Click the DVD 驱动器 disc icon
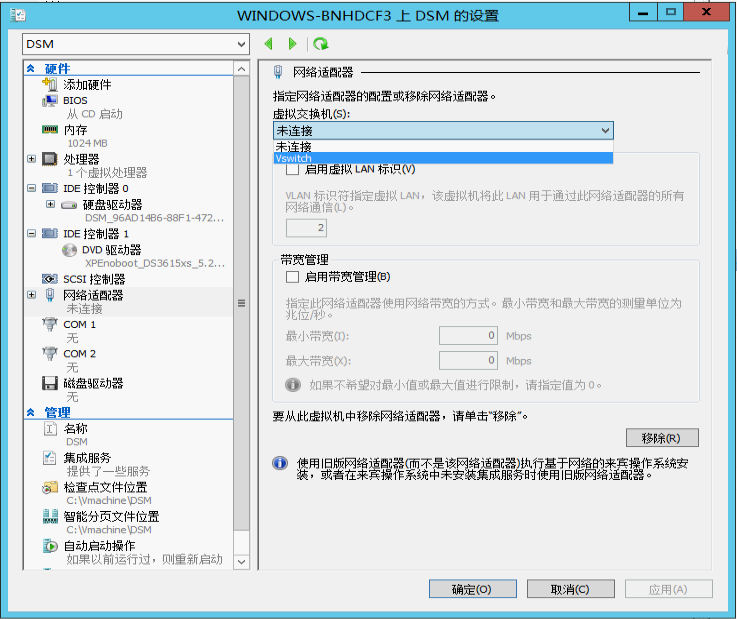Screen dimensions: 737x619 pyautogui.click(x=69, y=250)
